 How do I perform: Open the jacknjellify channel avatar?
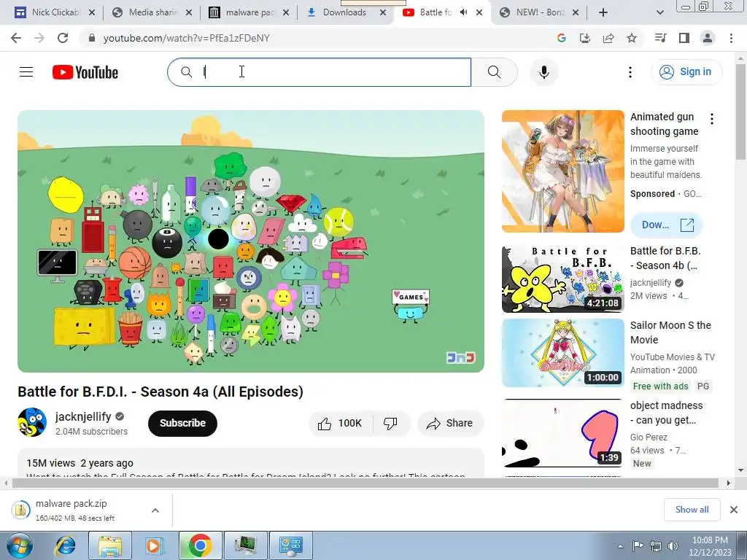32,422
